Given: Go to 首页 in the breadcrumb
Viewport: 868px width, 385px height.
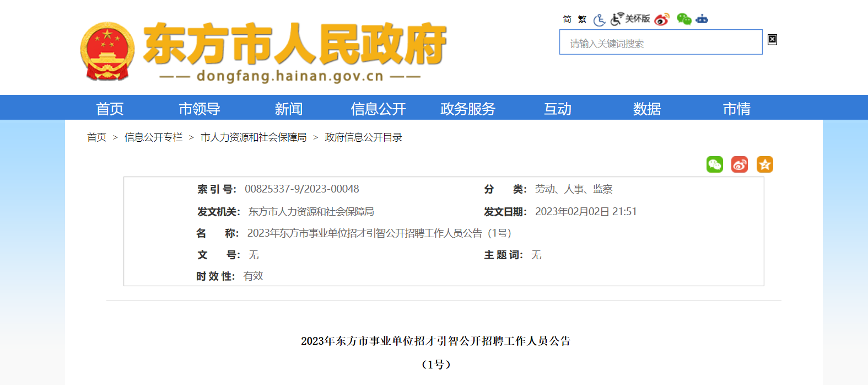Looking at the screenshot, I should [x=97, y=137].
